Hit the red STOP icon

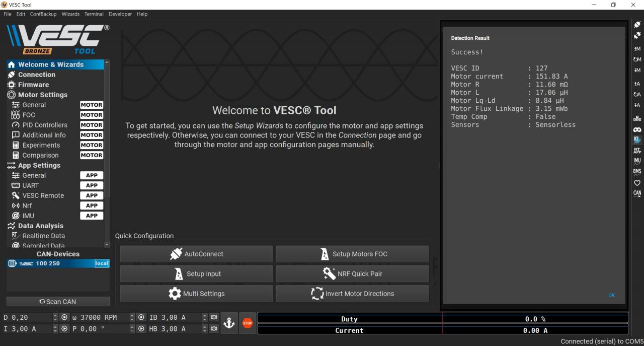[x=247, y=323]
